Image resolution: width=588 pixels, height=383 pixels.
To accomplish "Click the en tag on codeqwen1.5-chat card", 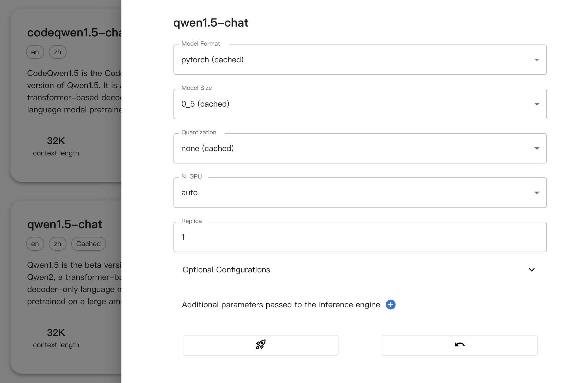I will click(x=35, y=52).
